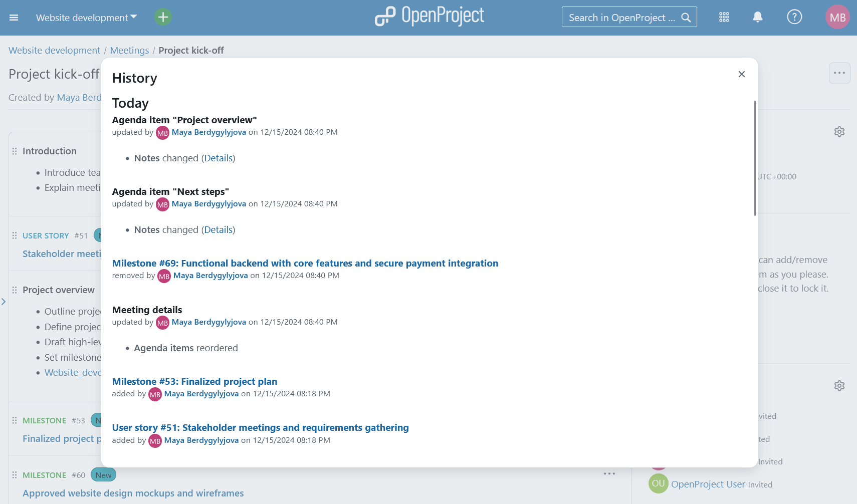
Task: Open the meeting details settings gear
Action: tap(839, 131)
